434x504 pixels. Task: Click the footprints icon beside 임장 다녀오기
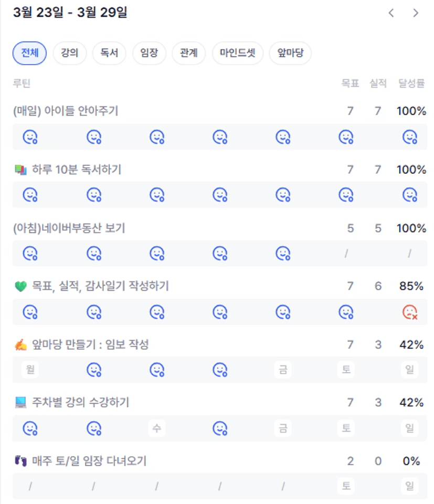pos(20,461)
